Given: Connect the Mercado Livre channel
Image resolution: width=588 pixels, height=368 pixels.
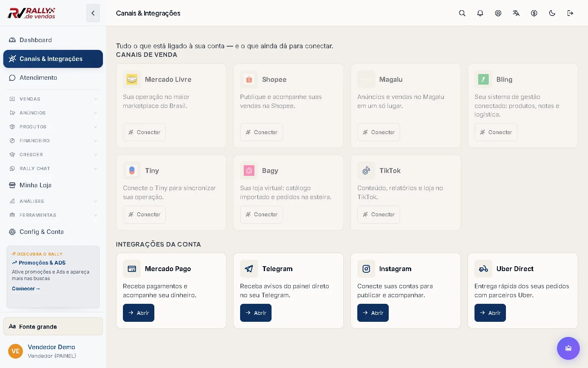Looking at the screenshot, I should (x=144, y=132).
